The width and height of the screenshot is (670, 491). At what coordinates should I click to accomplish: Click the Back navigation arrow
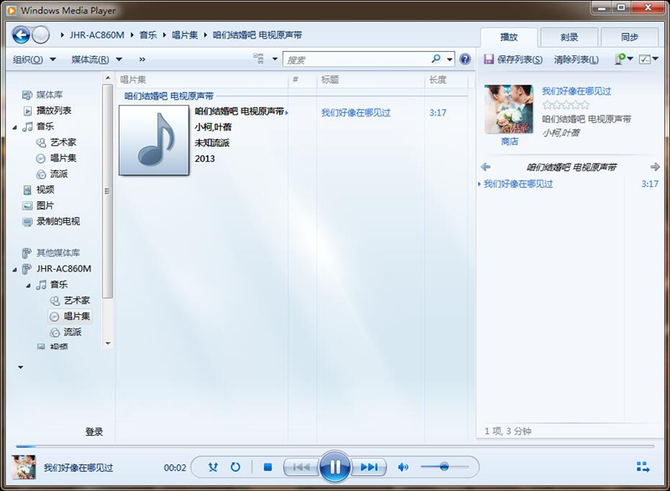21,35
